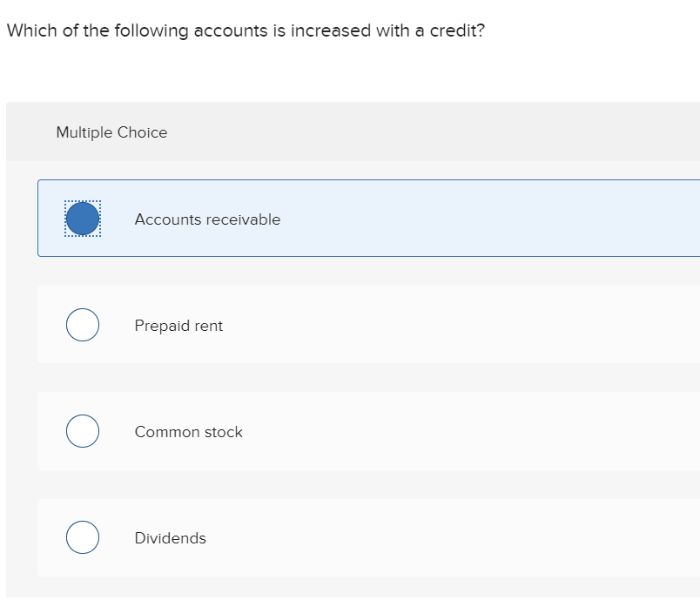Screen dimensions: 700x607
Task: Click the highlighted Accounts receivable answer row
Action: point(366,219)
